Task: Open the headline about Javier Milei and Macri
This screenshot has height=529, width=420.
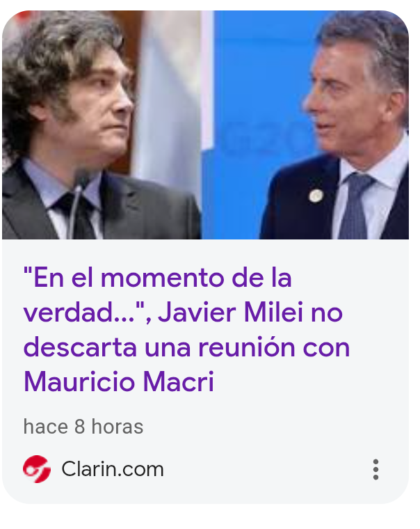Action: point(186,330)
